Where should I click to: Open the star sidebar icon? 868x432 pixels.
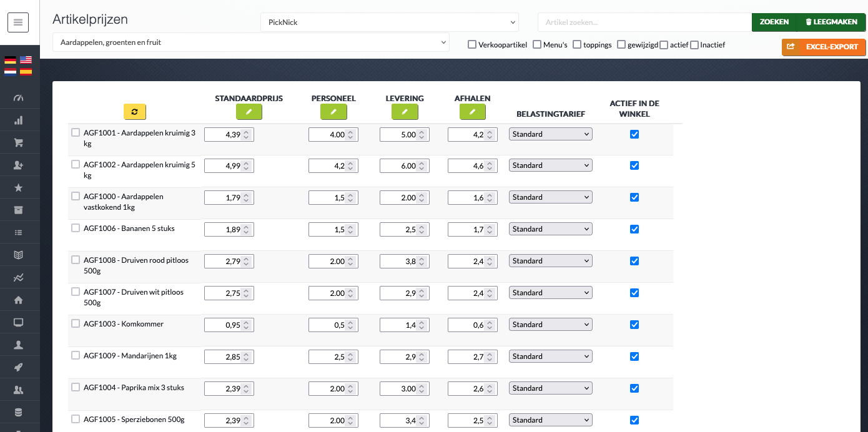(x=18, y=188)
